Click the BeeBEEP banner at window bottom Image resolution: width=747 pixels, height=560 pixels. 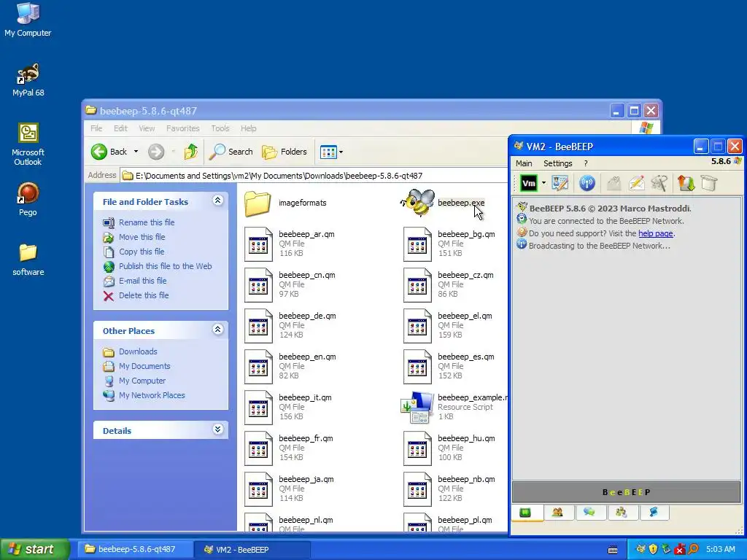tap(626, 492)
